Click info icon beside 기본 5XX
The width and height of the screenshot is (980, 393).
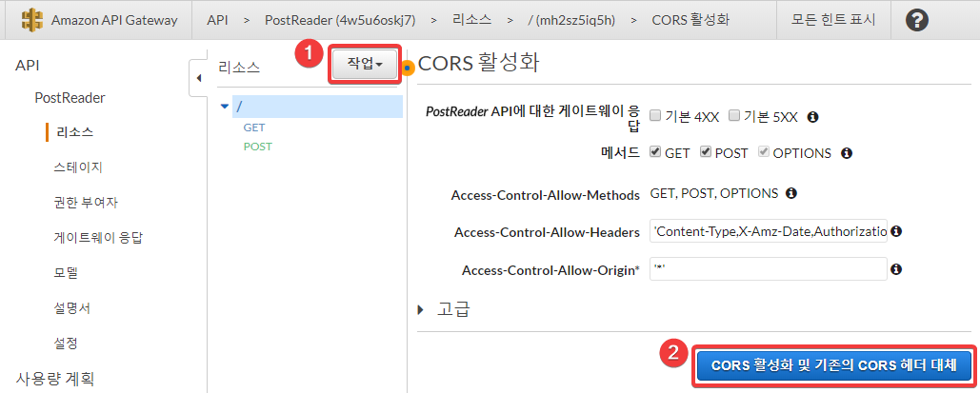[x=812, y=116]
